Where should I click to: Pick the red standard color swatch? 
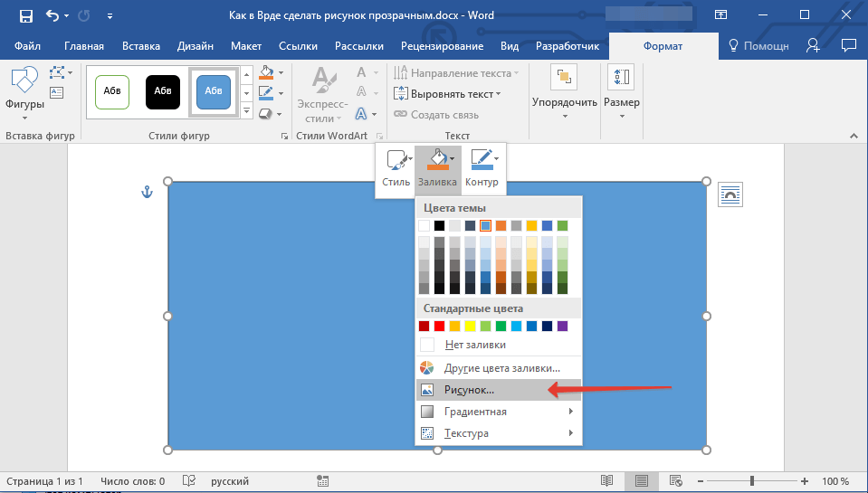coord(440,326)
